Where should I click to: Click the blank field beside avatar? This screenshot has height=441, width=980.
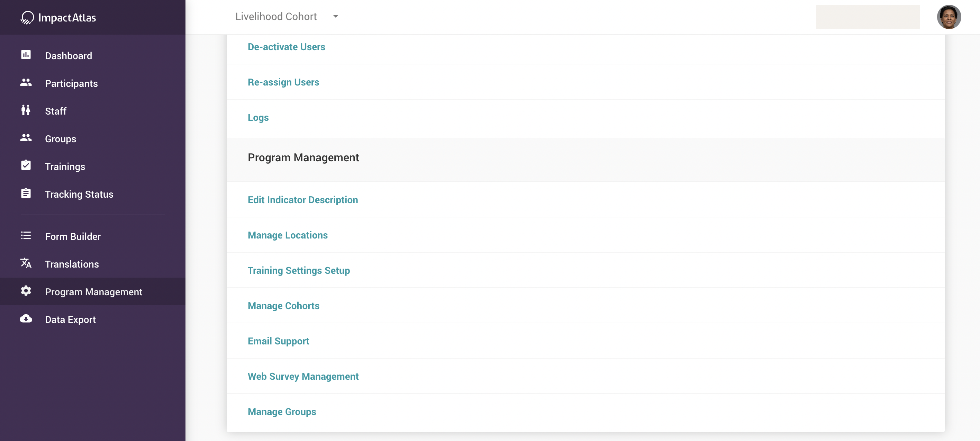tap(868, 17)
